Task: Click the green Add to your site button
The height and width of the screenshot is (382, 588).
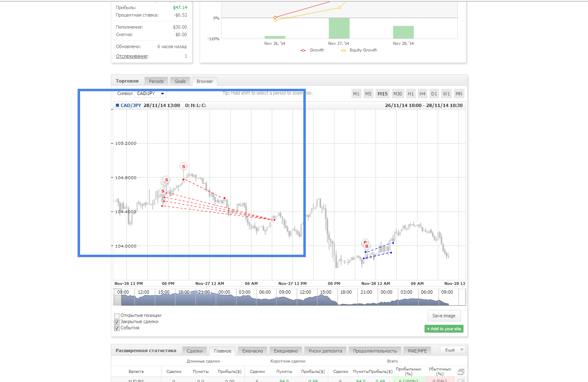Action: [444, 329]
